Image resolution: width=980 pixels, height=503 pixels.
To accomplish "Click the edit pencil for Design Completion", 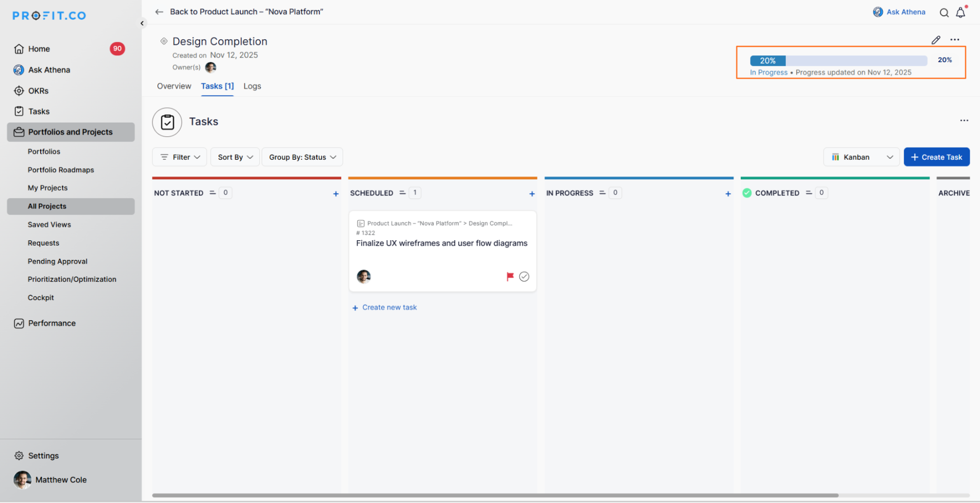I will (x=936, y=40).
